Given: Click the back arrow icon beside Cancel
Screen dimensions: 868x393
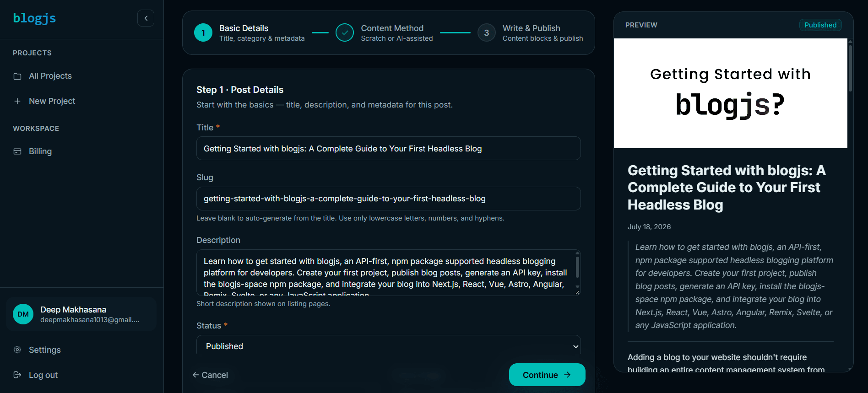Looking at the screenshot, I should 195,375.
